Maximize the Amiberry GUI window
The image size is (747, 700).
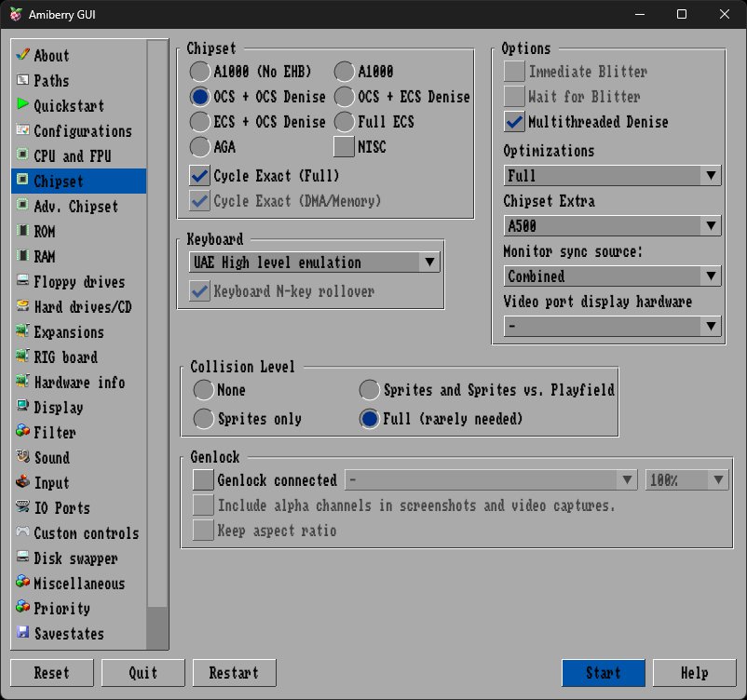click(682, 14)
